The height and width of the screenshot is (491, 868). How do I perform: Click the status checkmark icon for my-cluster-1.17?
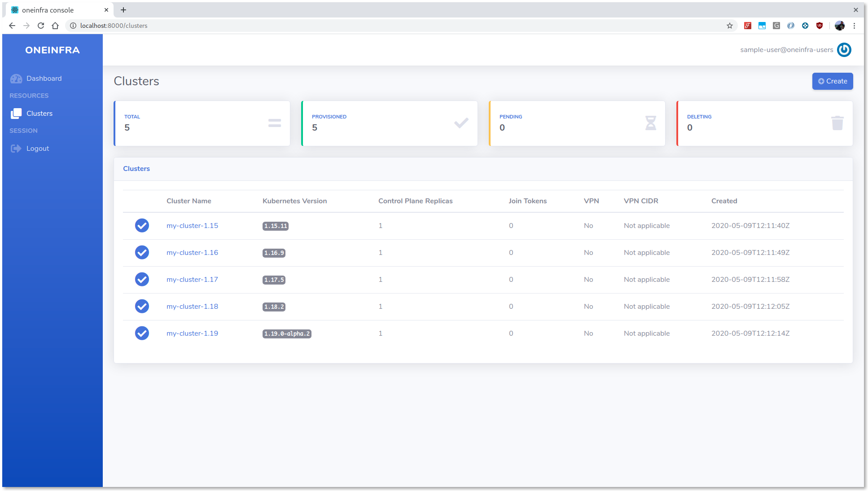point(142,279)
